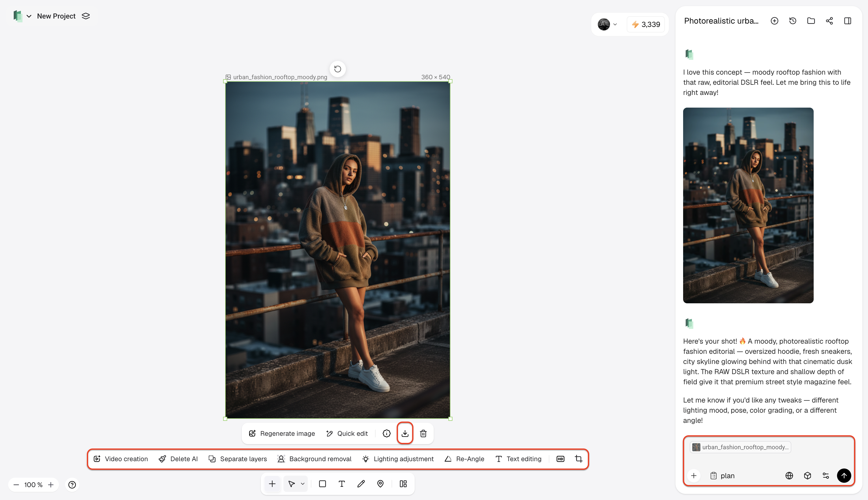Screen dimensions: 868x500
Task: Expand the pointer tool dropdown arrow
Action: [303, 484]
